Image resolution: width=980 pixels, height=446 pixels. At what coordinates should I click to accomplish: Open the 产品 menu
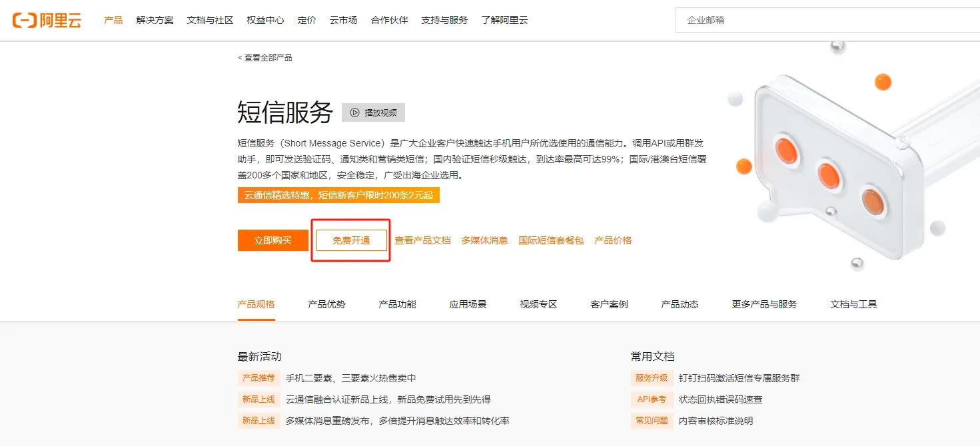click(113, 20)
